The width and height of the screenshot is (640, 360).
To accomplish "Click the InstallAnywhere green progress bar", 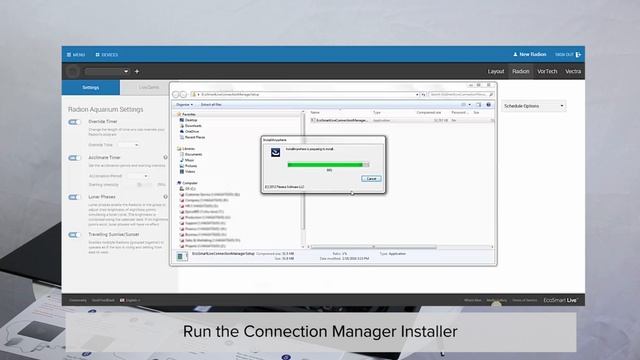I will point(328,165).
